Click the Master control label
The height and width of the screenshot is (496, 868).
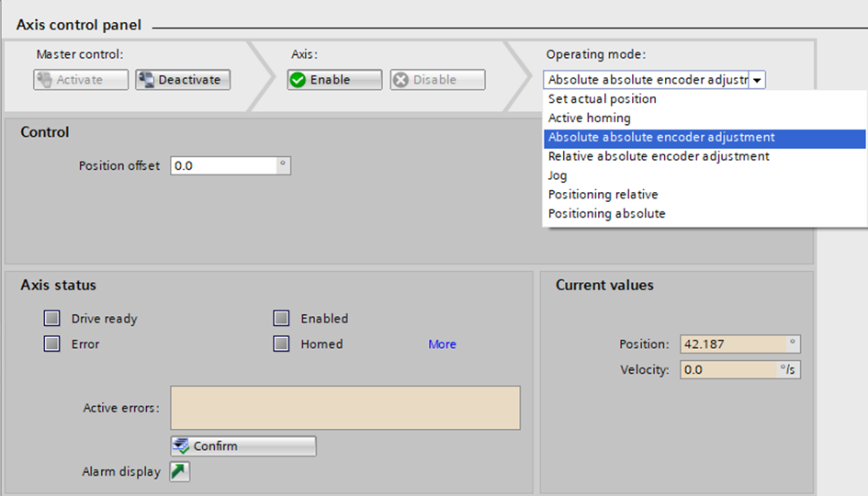80,54
